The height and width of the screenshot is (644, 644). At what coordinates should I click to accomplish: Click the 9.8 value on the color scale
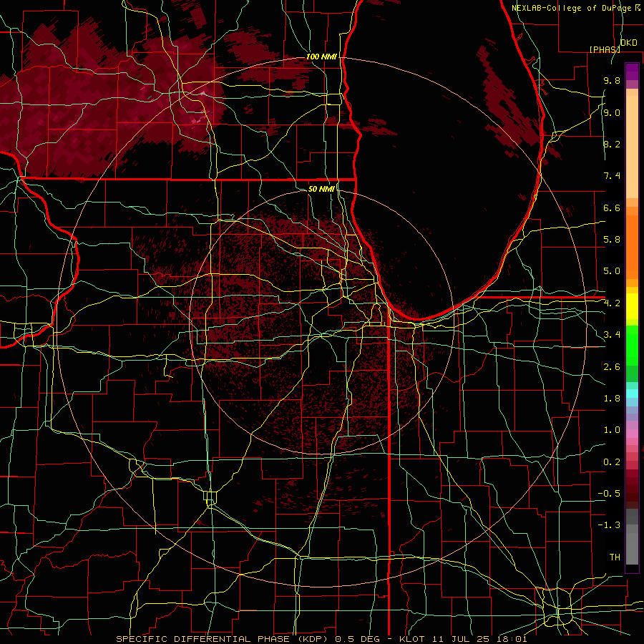(612, 80)
